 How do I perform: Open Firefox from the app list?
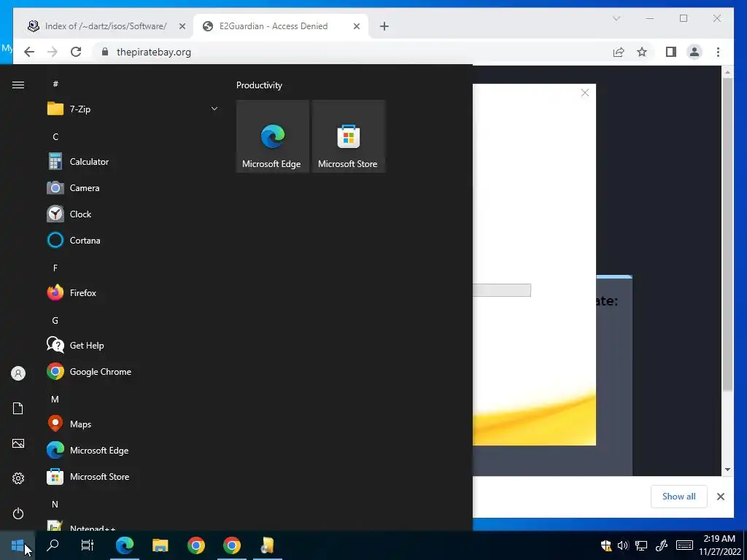pos(131,293)
